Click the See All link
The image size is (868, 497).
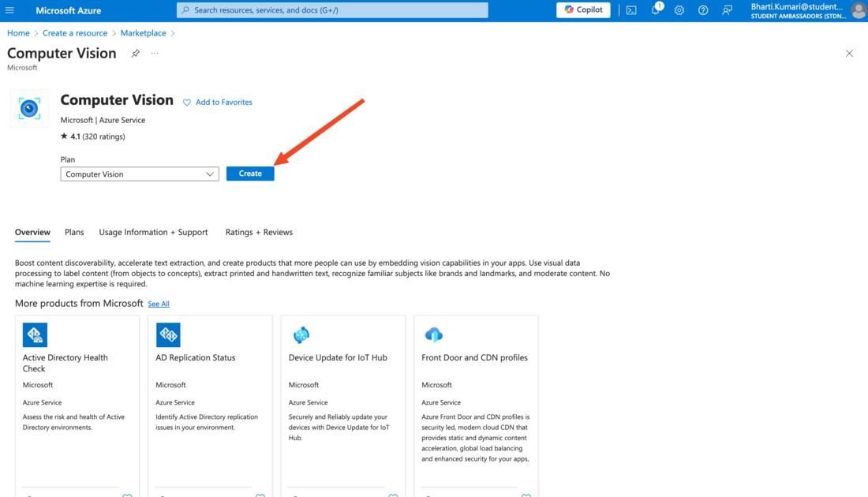pyautogui.click(x=159, y=304)
